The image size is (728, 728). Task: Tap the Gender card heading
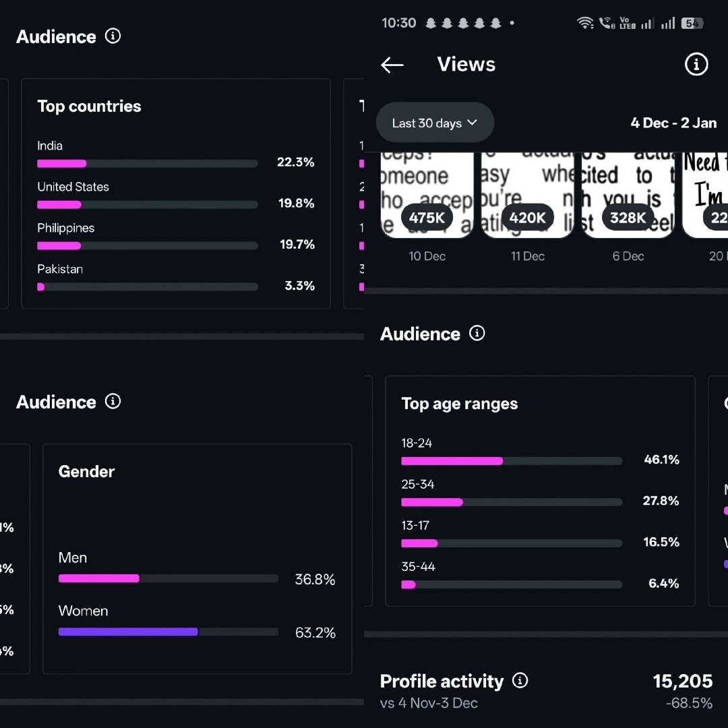click(x=86, y=471)
